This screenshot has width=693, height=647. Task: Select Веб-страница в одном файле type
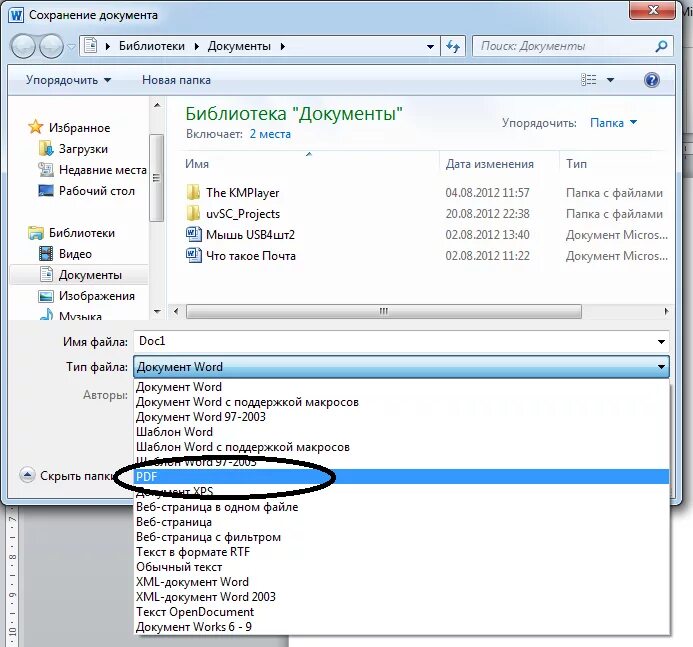tap(402, 507)
